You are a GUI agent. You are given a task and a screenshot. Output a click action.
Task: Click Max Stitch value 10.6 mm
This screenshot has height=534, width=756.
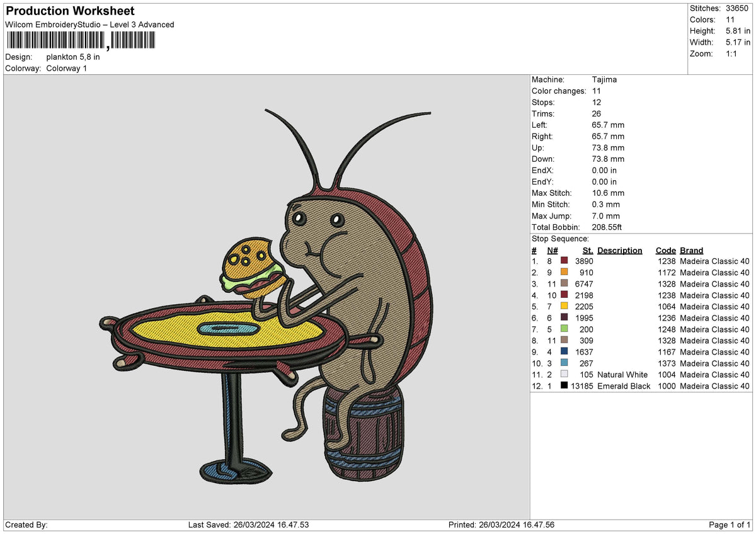(608, 193)
